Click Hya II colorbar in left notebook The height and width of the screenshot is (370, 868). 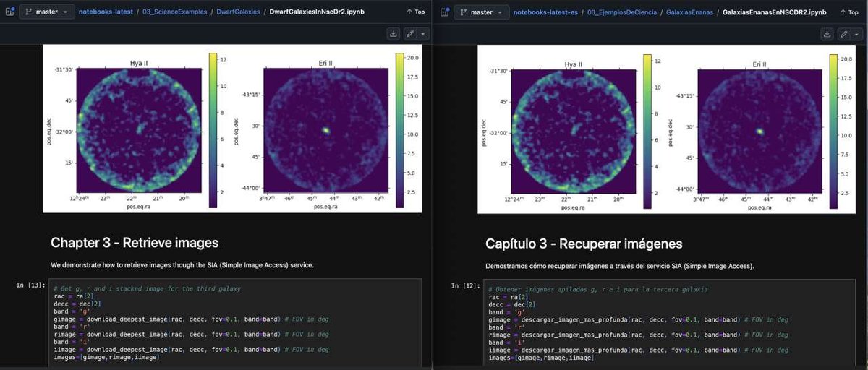[213, 131]
